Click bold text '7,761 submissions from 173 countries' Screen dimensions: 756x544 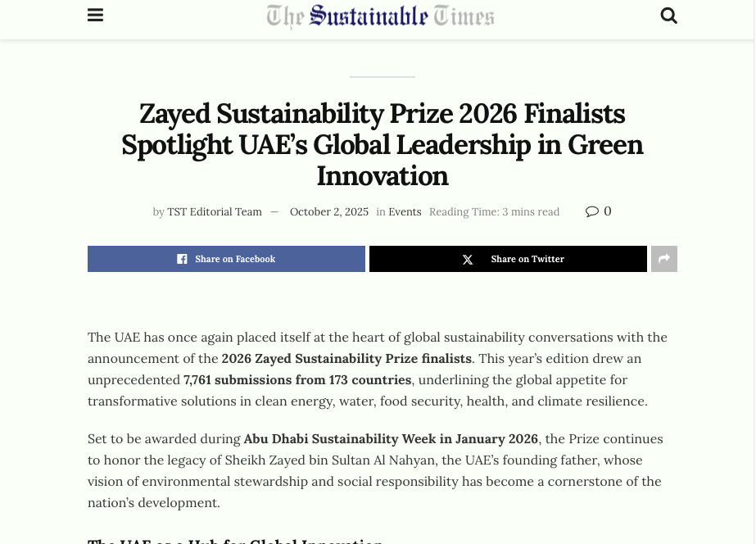point(297,380)
